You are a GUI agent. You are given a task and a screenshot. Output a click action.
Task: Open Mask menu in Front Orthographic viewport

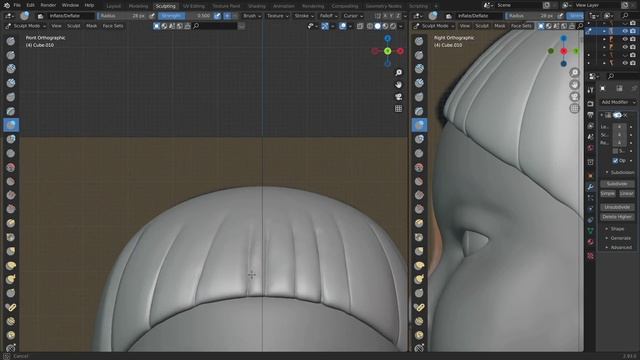click(x=91, y=26)
